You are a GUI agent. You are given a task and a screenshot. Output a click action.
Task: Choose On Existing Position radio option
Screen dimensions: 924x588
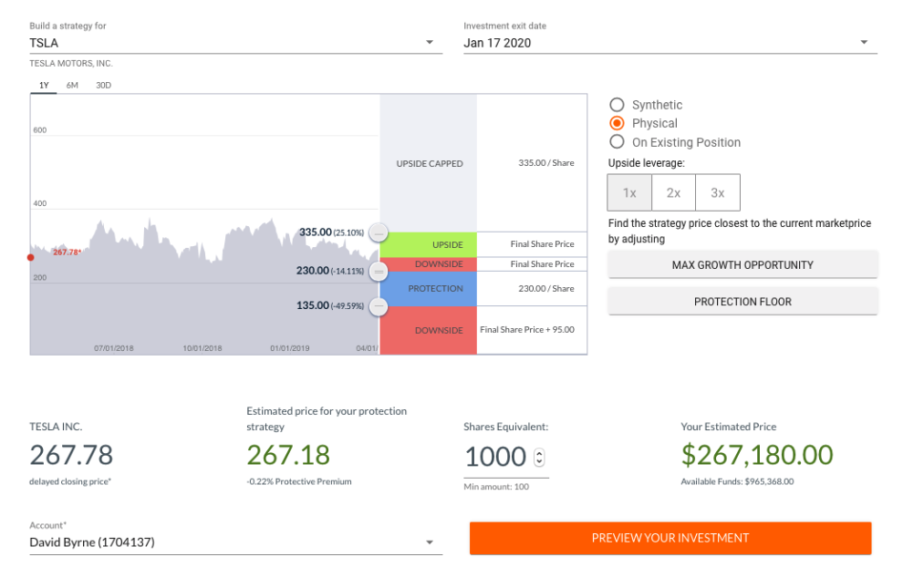(x=617, y=142)
